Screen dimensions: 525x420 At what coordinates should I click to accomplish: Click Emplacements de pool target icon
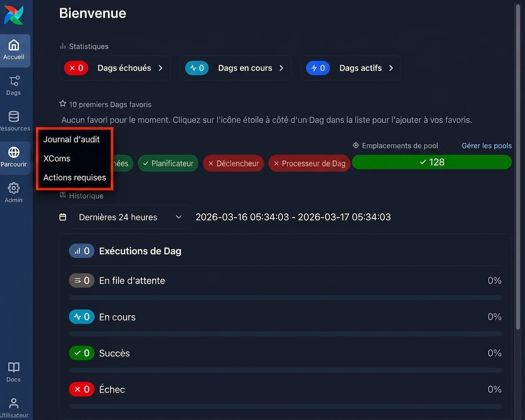355,145
